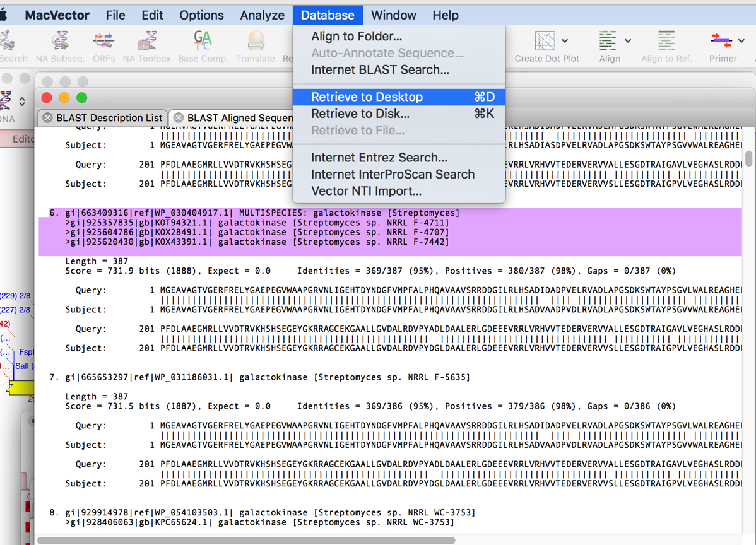Expand the Create Dot Plot dropdown arrow

565,41
